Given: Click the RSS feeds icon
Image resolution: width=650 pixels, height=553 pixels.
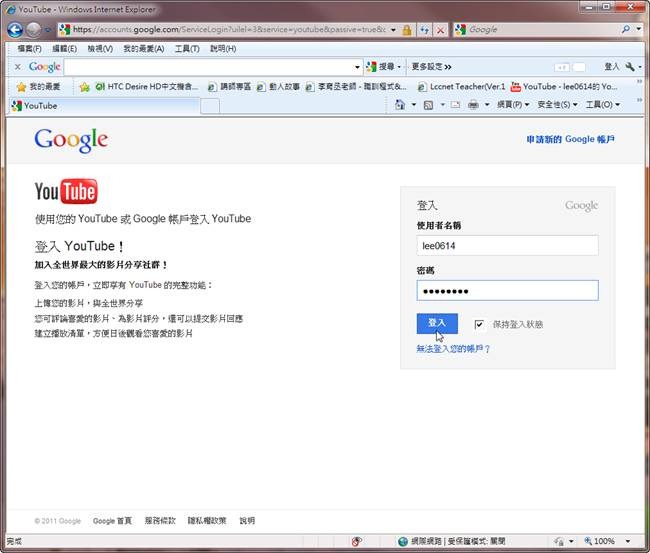Looking at the screenshot, I should [x=428, y=105].
